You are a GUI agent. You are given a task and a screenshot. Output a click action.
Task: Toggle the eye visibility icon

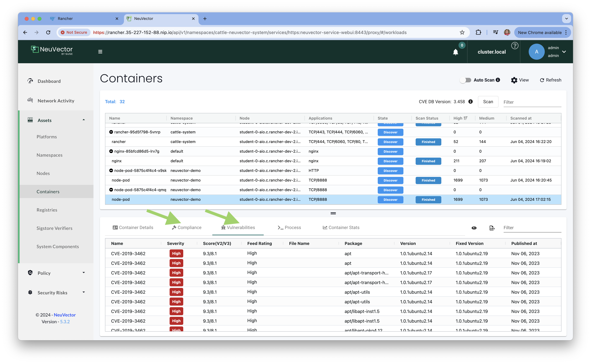(474, 228)
